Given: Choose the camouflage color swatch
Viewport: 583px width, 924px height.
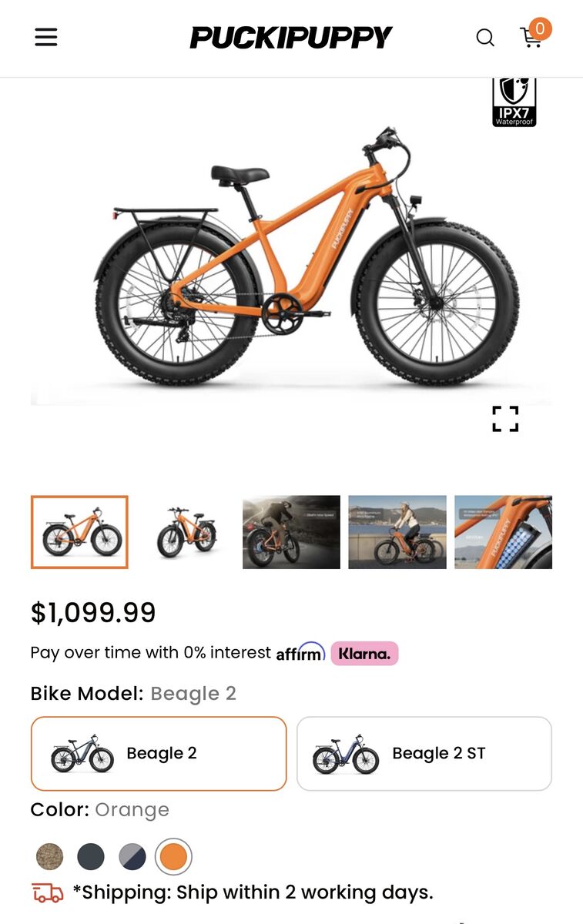Looking at the screenshot, I should coord(50,856).
